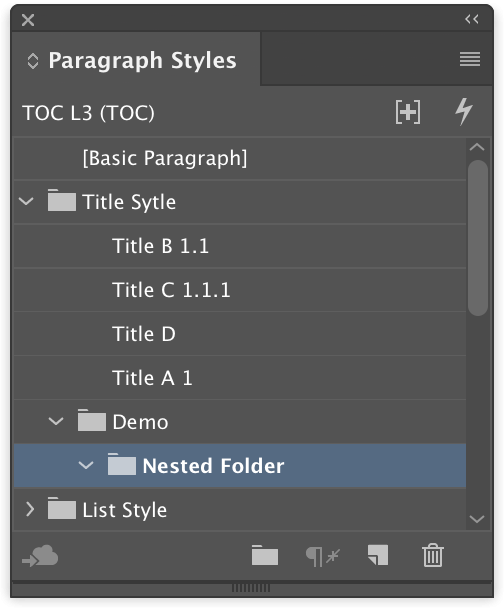The height and width of the screenshot is (612, 504).
Task: Cycle the panel view using the tab arrows
Action: 33,61
